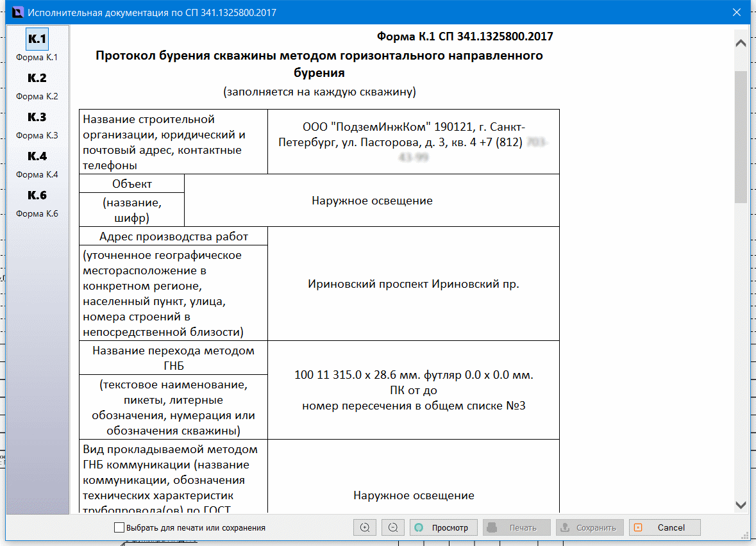Select the 'Форма К.2' label in sidebar
The image size is (756, 546).
[x=37, y=96]
